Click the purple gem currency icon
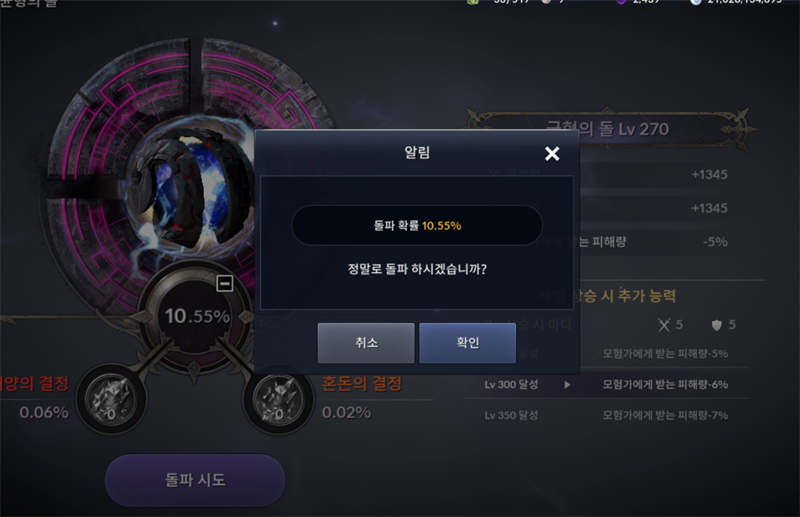The height and width of the screenshot is (517, 800). (x=620, y=2)
